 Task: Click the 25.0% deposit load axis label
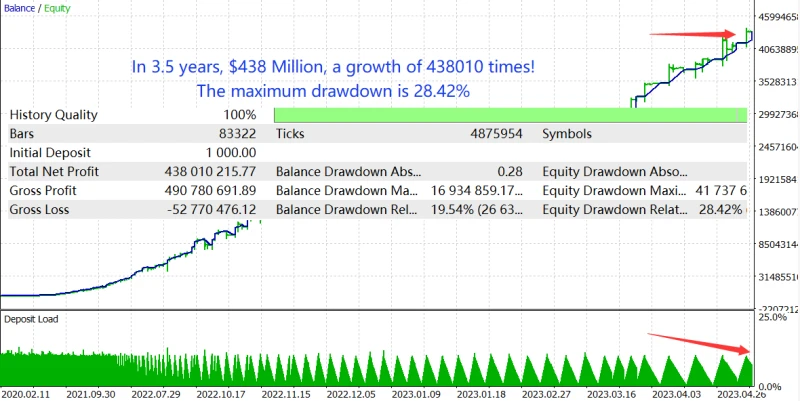click(x=774, y=318)
